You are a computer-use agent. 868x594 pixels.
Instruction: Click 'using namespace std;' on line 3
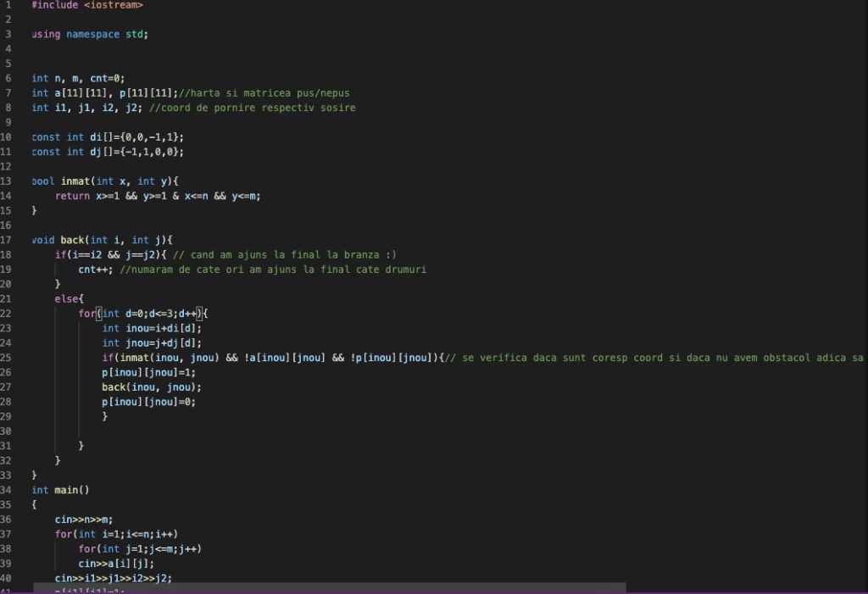tap(90, 35)
